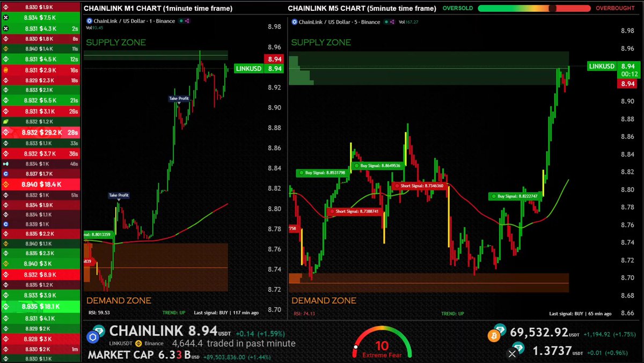
Task: Click the exchange icon on 8.932 $29.2K row
Action: tap(6, 132)
